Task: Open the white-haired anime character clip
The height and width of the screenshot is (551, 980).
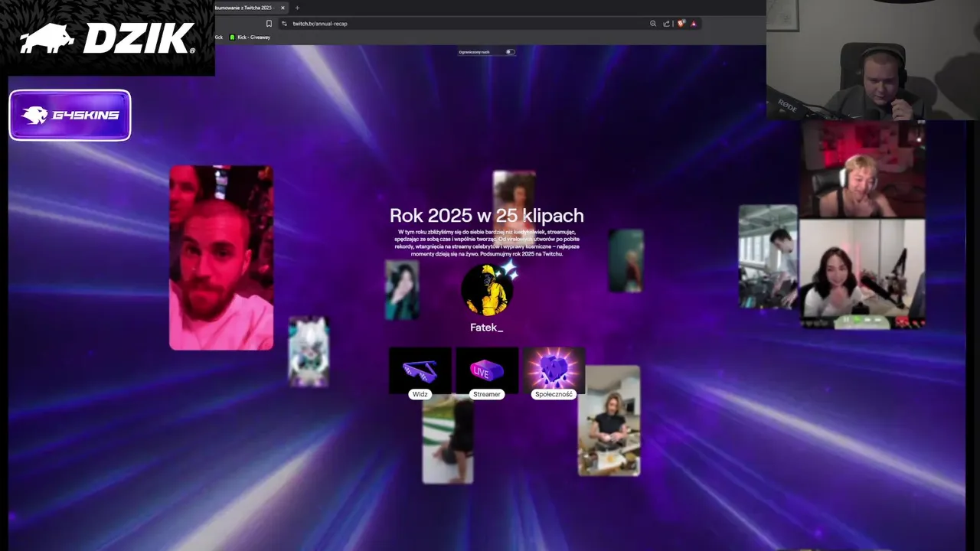Action: [x=309, y=352]
